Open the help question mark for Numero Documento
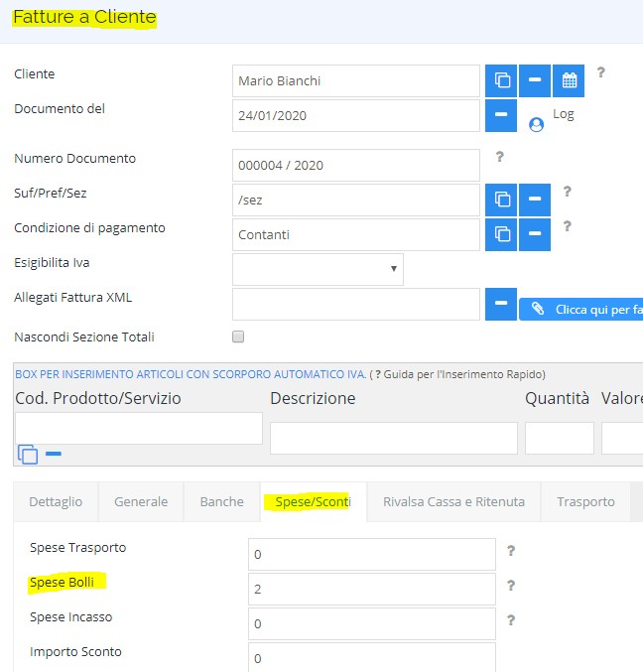The image size is (643, 672). (499, 157)
